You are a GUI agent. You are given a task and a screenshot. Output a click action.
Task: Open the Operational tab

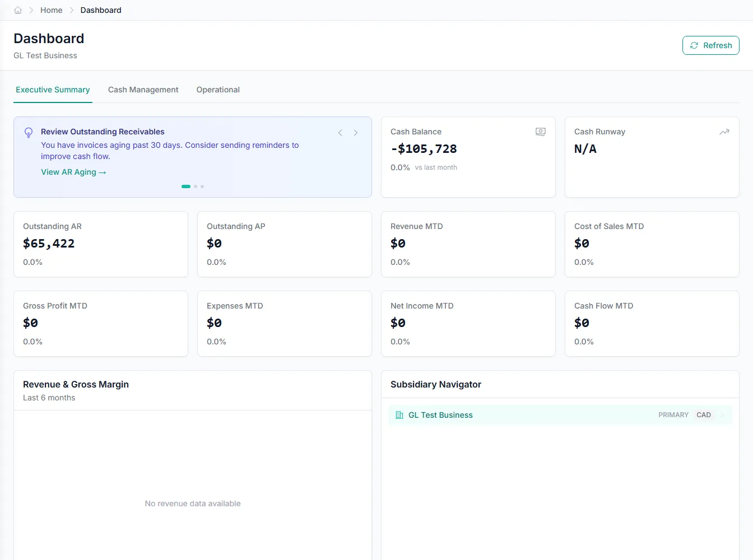click(218, 90)
